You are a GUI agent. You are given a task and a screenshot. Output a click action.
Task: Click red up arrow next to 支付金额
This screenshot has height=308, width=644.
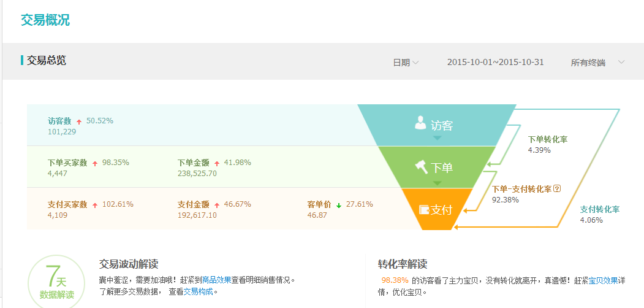(217, 205)
